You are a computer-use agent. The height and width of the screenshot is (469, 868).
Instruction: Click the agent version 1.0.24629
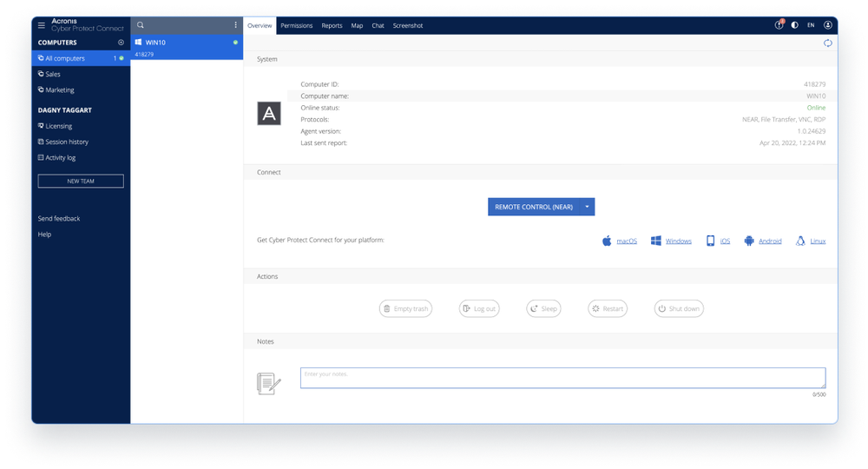click(811, 131)
